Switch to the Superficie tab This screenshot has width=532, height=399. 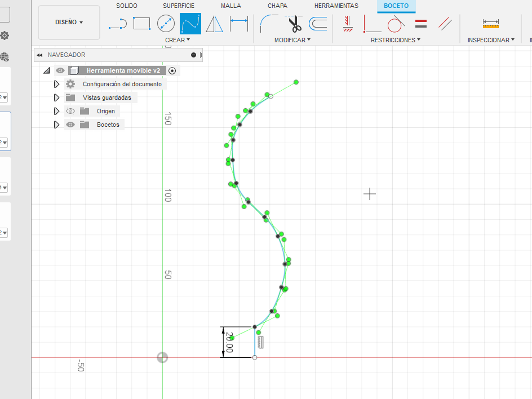[x=179, y=6]
